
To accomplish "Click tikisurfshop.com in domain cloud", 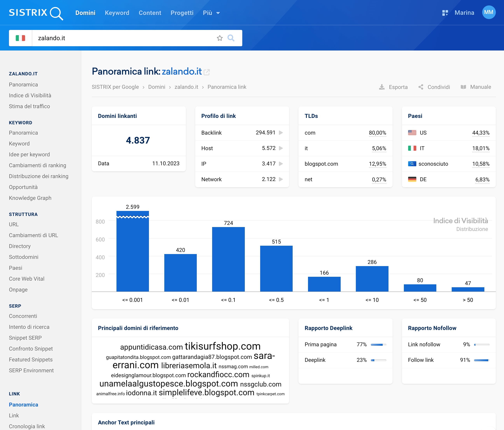I will click(223, 346).
